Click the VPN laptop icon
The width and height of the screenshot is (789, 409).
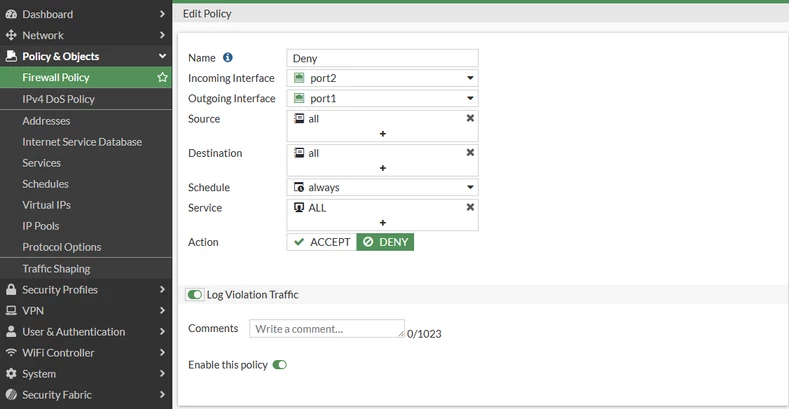(11, 310)
